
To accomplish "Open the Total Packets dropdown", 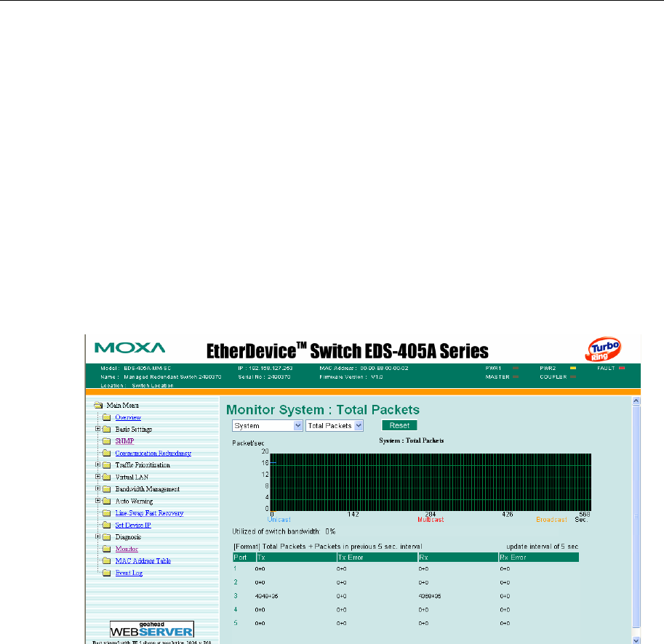I will (335, 426).
